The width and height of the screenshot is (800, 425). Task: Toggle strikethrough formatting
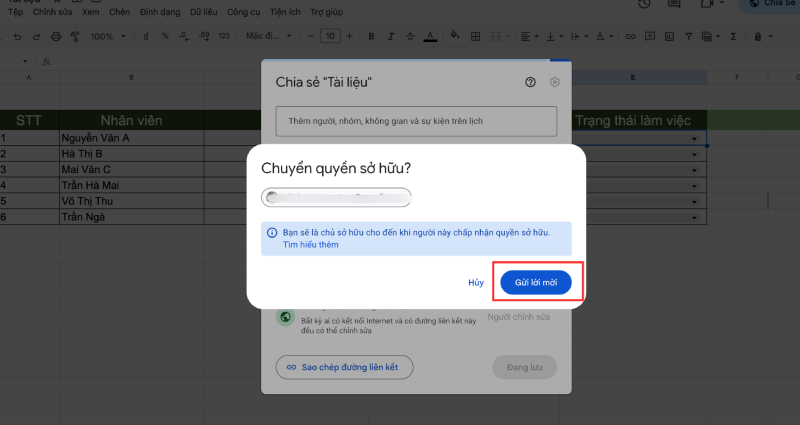(410, 36)
